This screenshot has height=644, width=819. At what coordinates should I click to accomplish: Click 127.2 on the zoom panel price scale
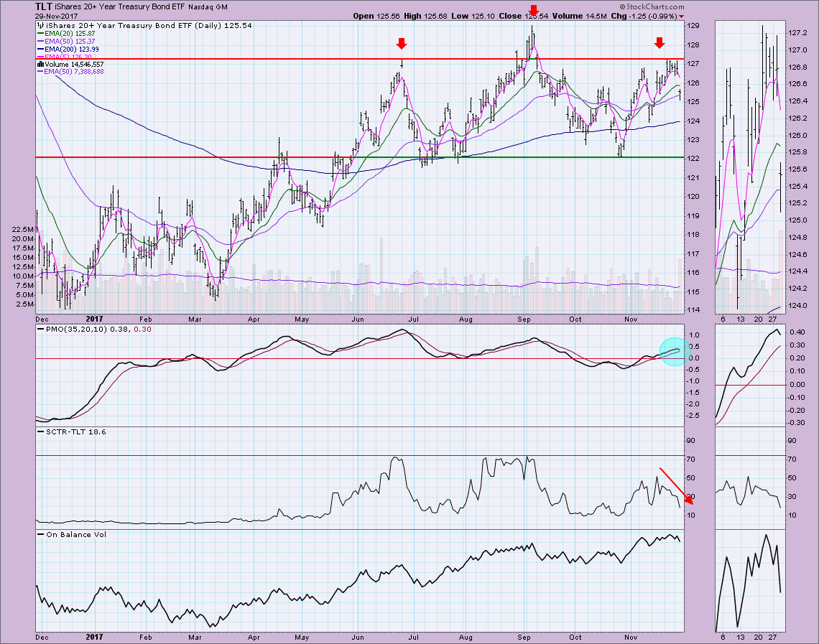click(x=797, y=34)
